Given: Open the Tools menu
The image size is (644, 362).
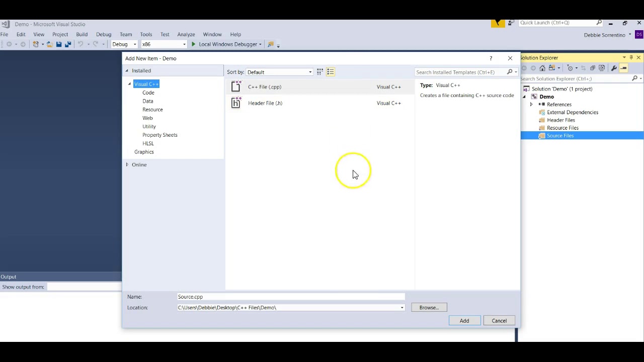Looking at the screenshot, I should point(146,34).
